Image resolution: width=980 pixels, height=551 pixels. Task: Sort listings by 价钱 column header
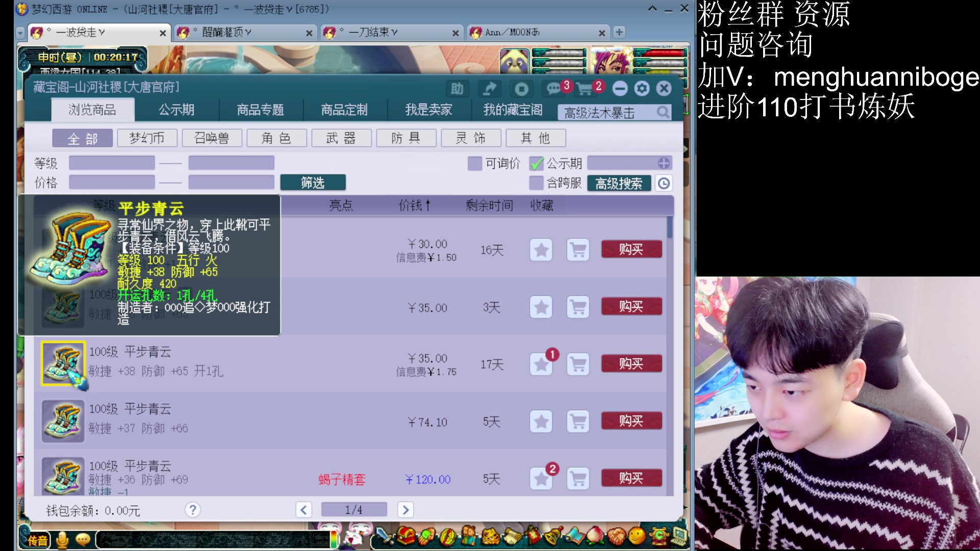click(x=414, y=206)
